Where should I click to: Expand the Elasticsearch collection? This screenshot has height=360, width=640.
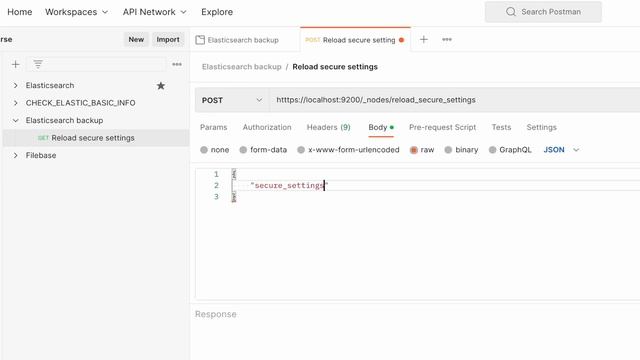(x=16, y=85)
